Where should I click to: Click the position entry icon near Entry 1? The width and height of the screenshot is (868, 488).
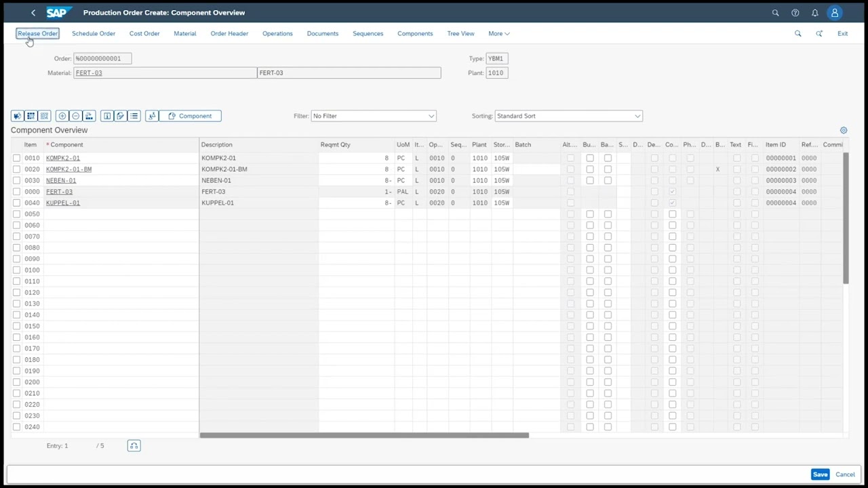point(134,445)
